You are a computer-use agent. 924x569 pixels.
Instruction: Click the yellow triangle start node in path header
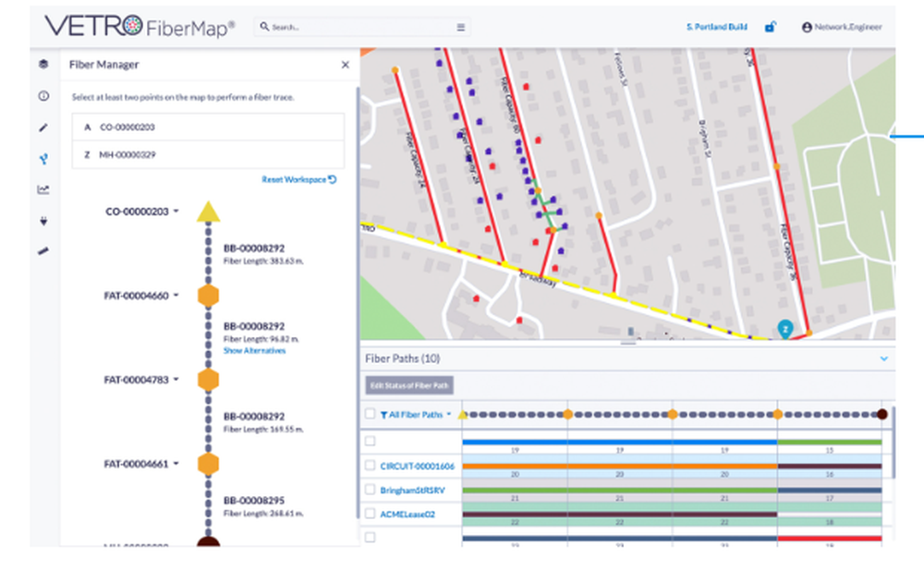(463, 415)
